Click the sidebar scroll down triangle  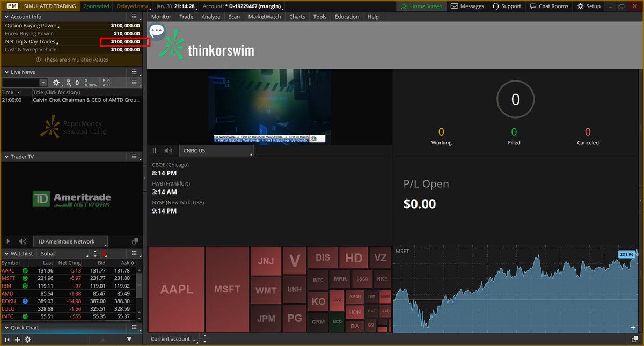129,340
